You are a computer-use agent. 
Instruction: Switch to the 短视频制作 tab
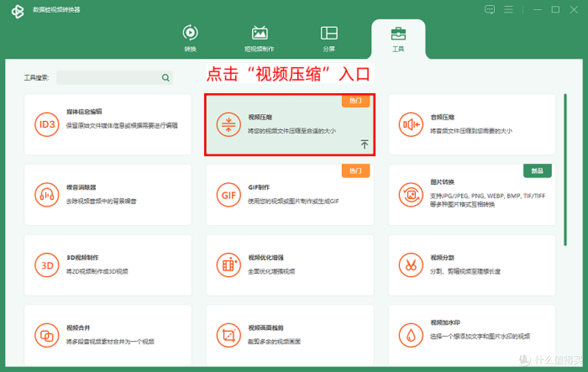tap(260, 38)
